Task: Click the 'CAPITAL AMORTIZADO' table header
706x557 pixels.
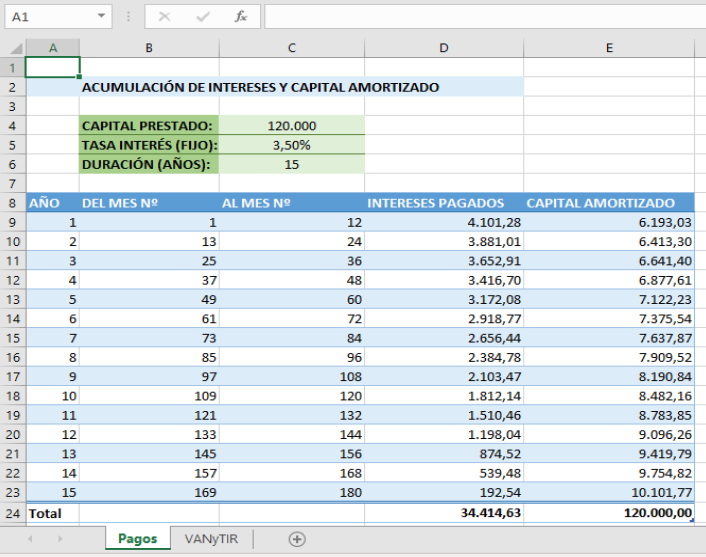Action: point(609,203)
